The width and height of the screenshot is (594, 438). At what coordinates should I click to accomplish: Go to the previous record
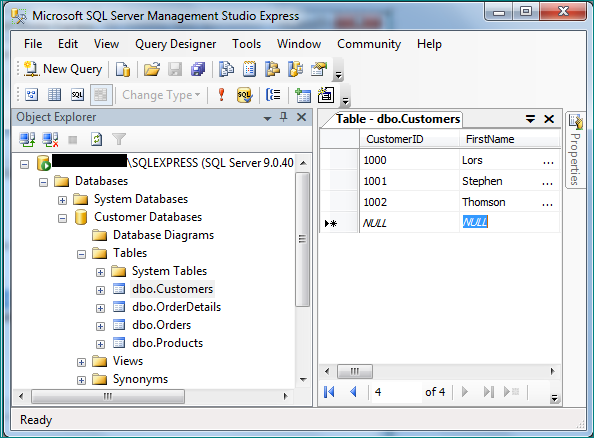click(353, 392)
